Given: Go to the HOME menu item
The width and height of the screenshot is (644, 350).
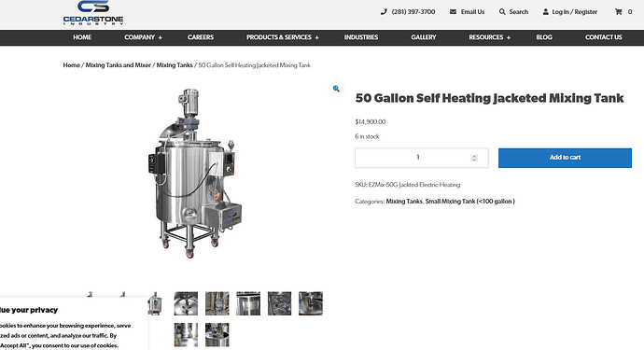Looking at the screenshot, I should click(x=82, y=37).
